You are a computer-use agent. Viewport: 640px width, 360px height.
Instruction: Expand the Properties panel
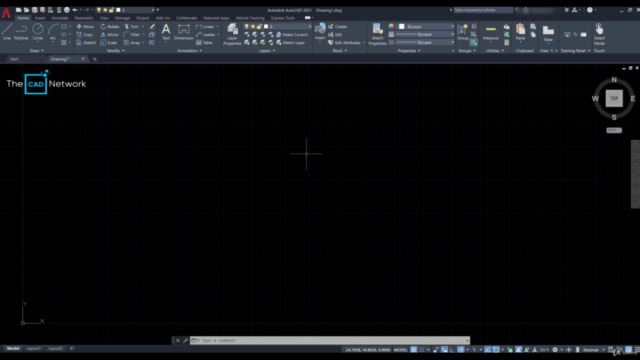click(x=409, y=51)
